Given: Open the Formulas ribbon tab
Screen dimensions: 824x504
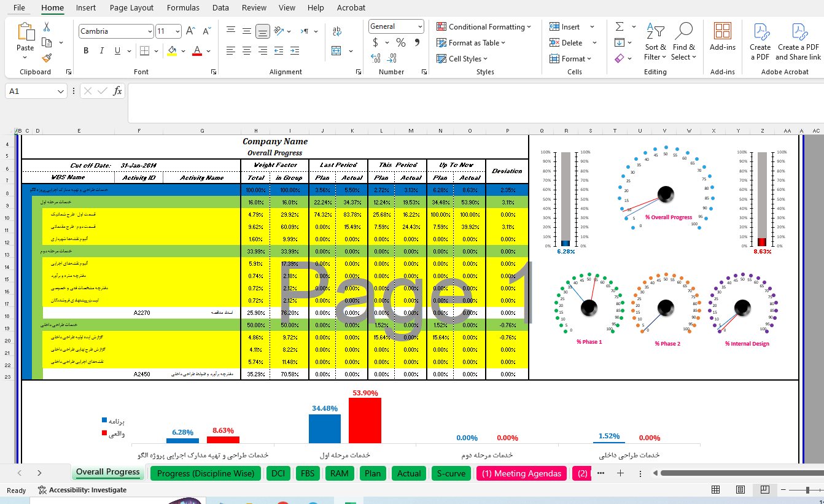Looking at the screenshot, I should point(183,8).
